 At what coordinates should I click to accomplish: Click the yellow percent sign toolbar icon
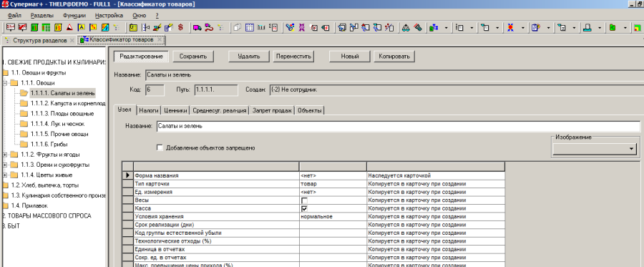click(x=93, y=27)
